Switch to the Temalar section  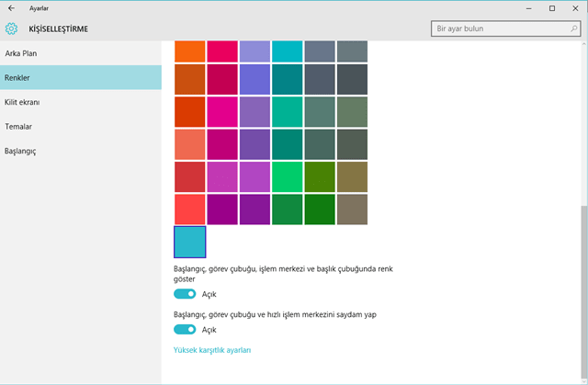(81, 126)
